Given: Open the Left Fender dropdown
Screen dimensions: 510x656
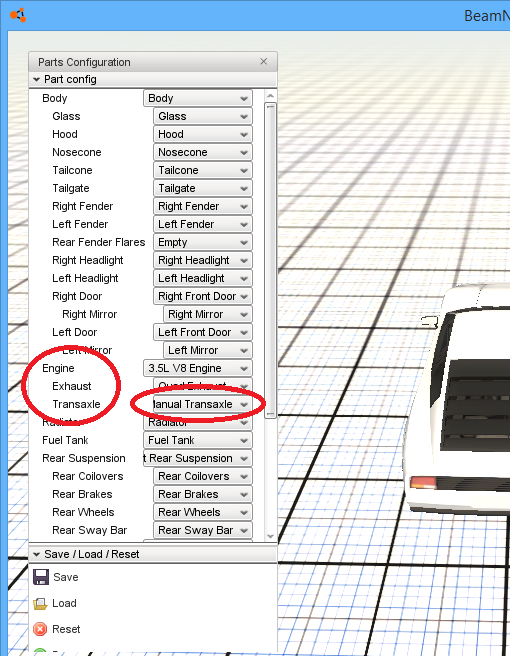Looking at the screenshot, I should pyautogui.click(x=203, y=224).
